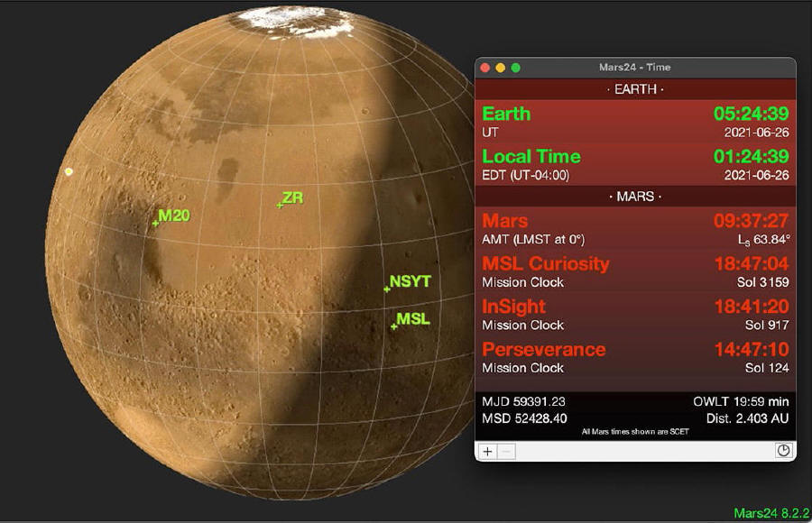Zoom the Time window with green button

516,68
